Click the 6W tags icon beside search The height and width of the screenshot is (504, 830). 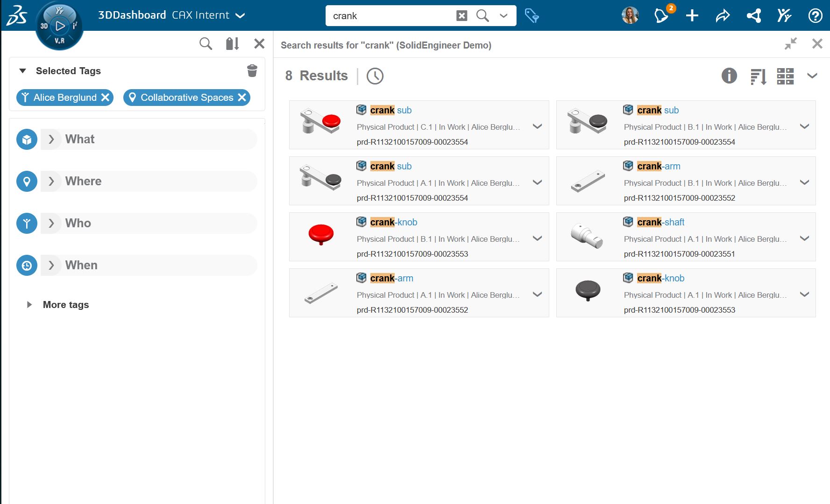click(x=532, y=16)
